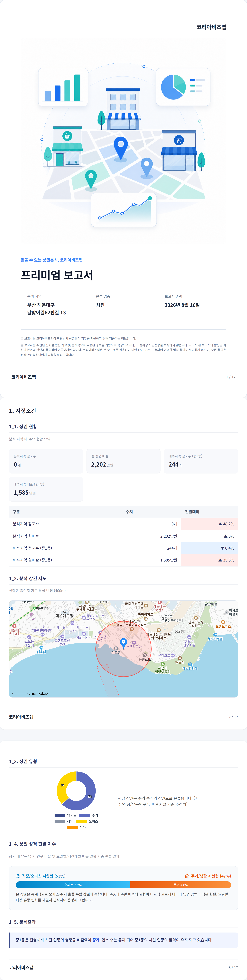The image size is (247, 980).
Task: Click the 배후지역 점포수 (중1동) 244 card
Action: [x=201, y=461]
